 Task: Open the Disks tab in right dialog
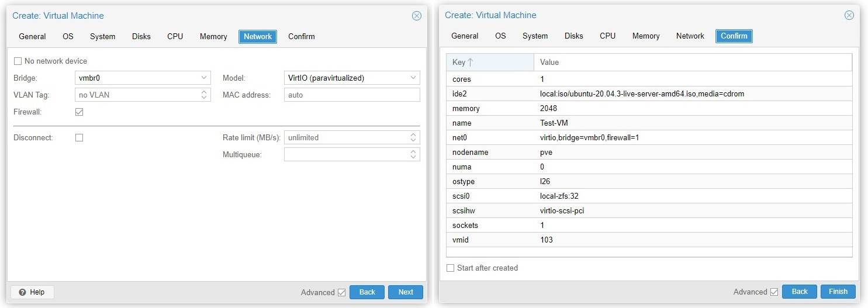click(x=573, y=36)
